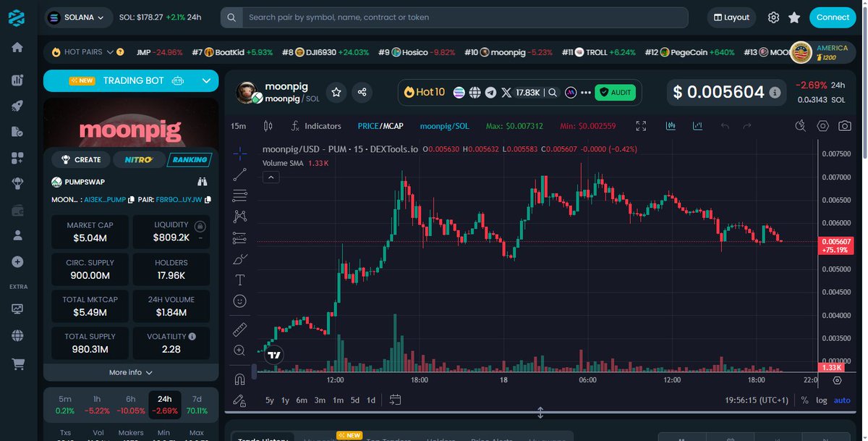Toggle PRICE/MCAP chart mode

[380, 126]
